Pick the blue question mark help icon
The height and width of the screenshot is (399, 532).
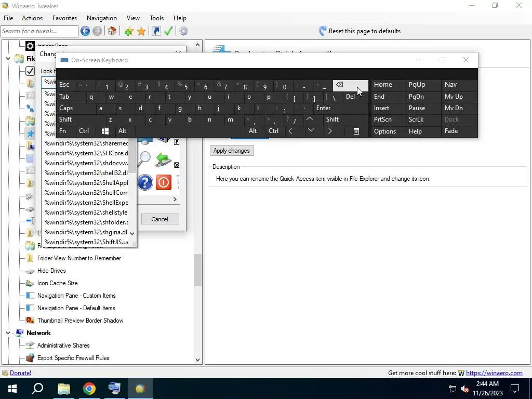coord(145,182)
